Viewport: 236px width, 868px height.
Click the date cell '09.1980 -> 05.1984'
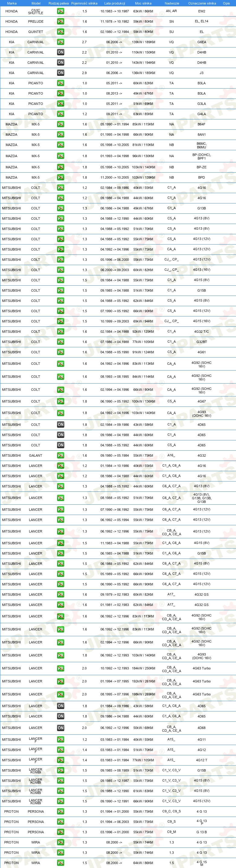click(x=115, y=455)
